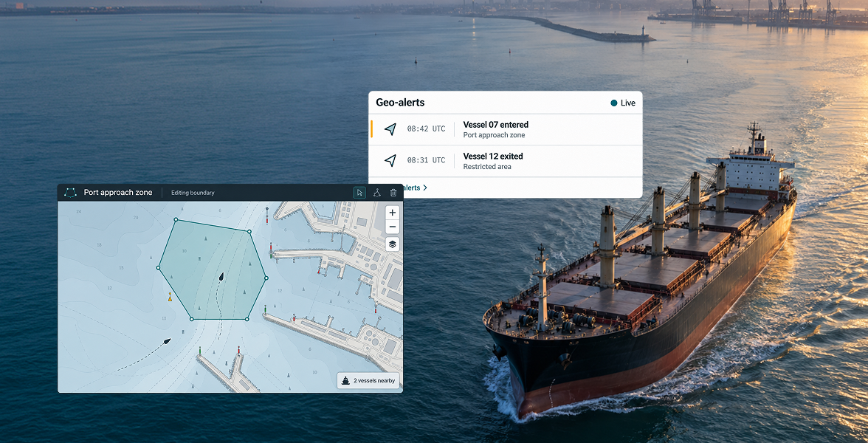Click the Live status dot in Geo-alerts
Viewport: 868px width, 443px height.
pos(613,103)
